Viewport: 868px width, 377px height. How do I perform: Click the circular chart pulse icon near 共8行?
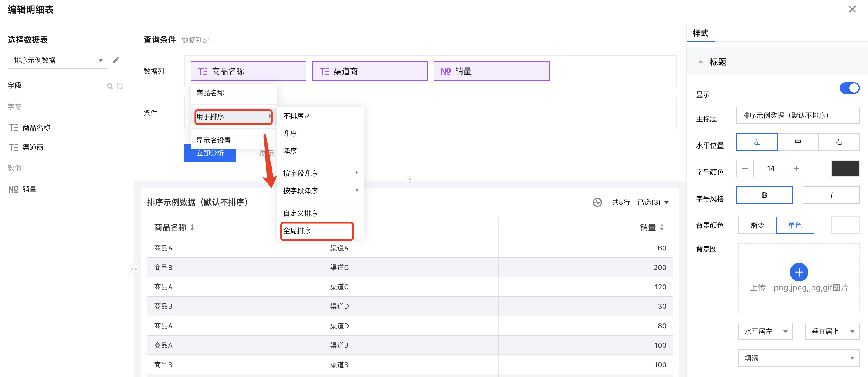597,202
